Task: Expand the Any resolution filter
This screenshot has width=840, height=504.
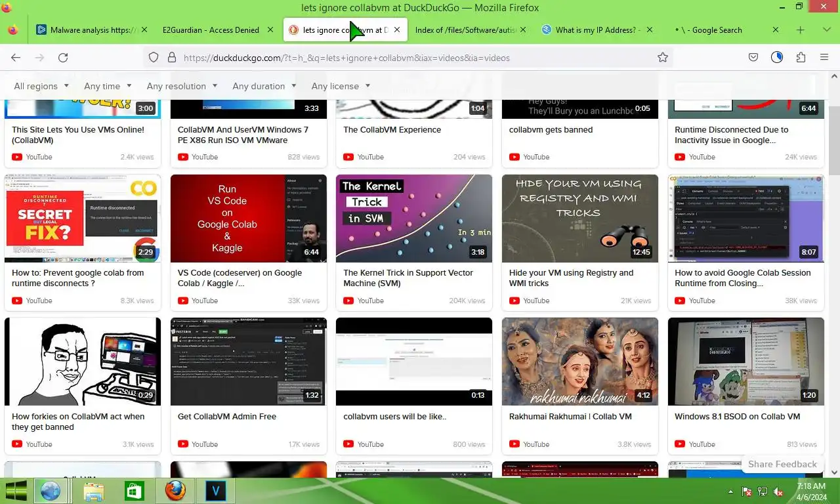Action: pos(182,86)
